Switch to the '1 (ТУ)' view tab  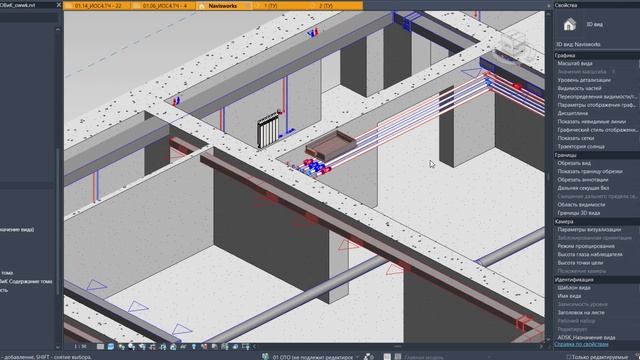click(x=270, y=6)
